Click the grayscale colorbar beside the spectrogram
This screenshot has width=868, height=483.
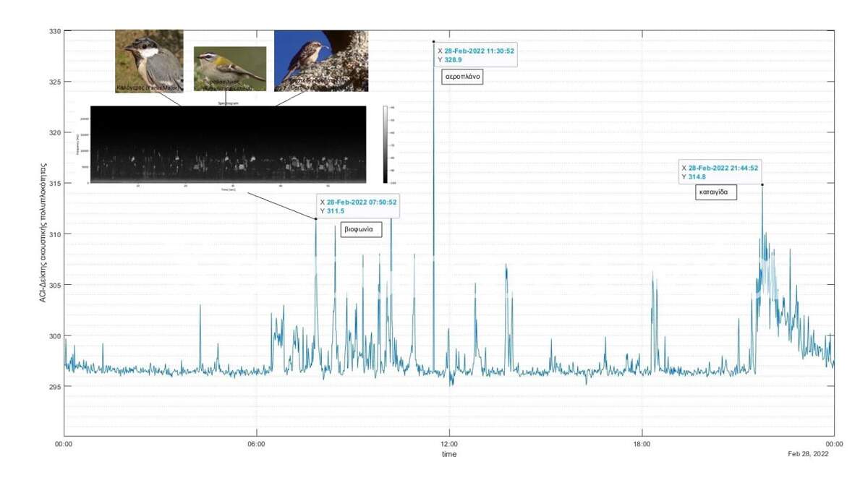pos(388,145)
